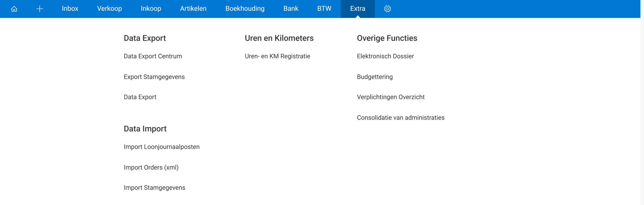Open the settings gear icon

coord(387,9)
